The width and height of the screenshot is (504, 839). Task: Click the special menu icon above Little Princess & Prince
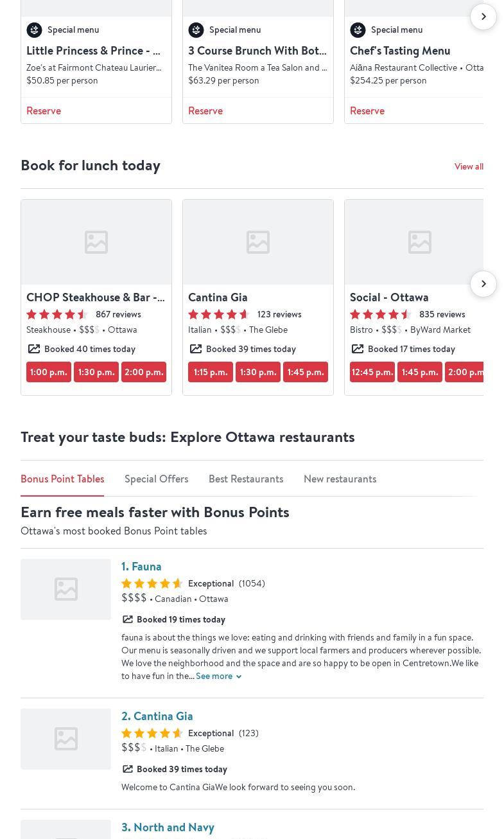(34, 30)
